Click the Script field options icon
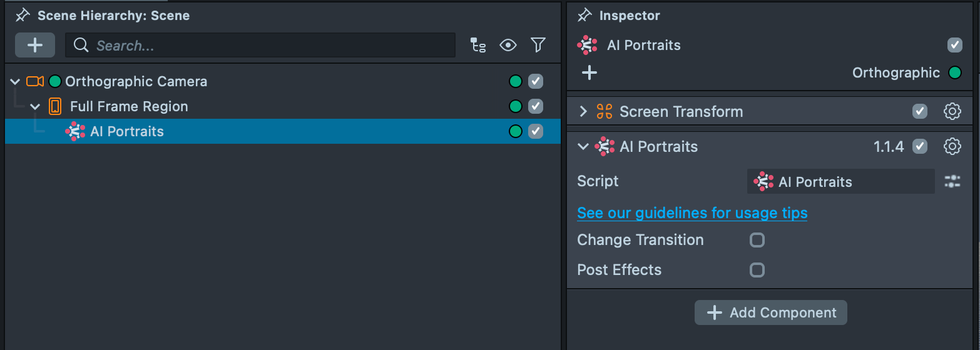 click(x=952, y=182)
